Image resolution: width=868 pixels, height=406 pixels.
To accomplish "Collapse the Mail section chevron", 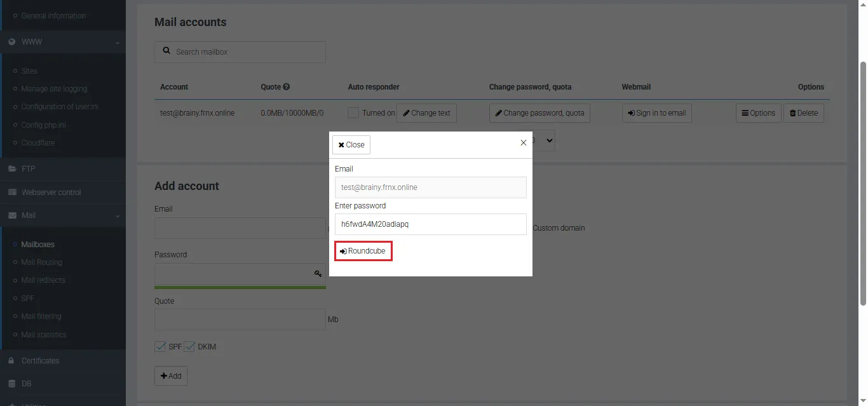I will pos(118,216).
